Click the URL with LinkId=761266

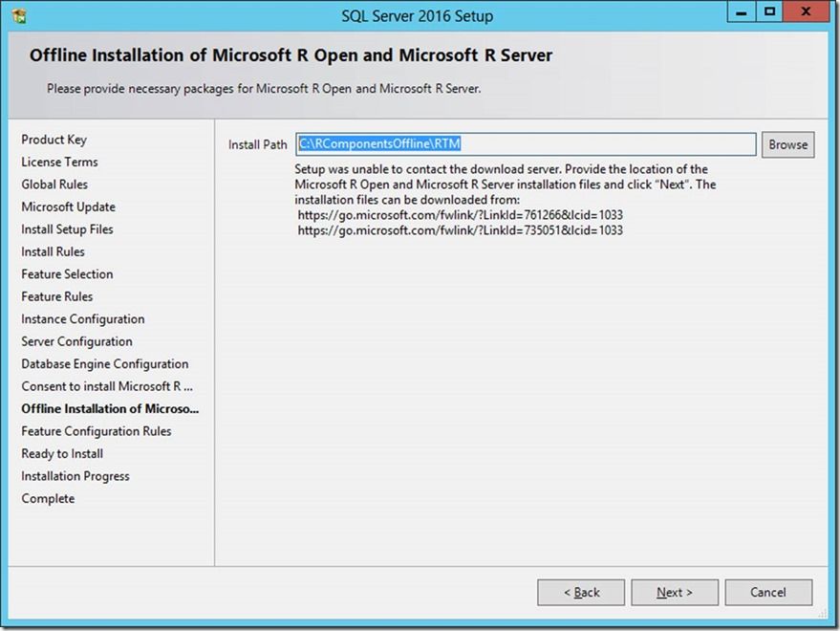[461, 215]
